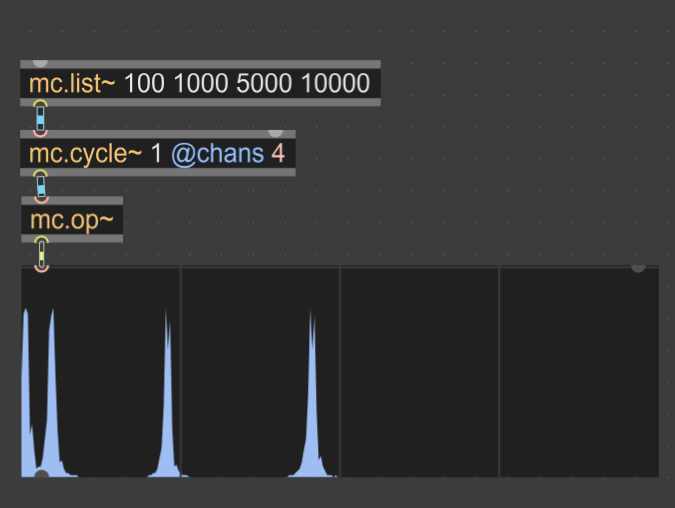Click the inlet on top of mc.op~
This screenshot has width=675, height=508.
40,199
